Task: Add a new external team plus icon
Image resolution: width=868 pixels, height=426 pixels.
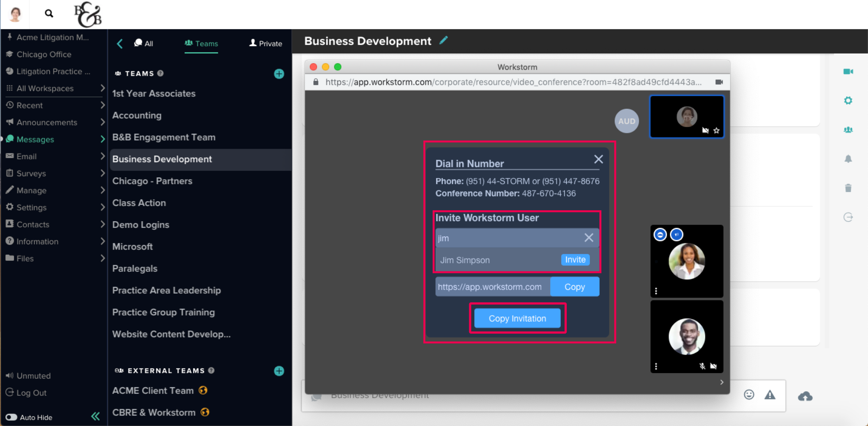Action: (279, 371)
